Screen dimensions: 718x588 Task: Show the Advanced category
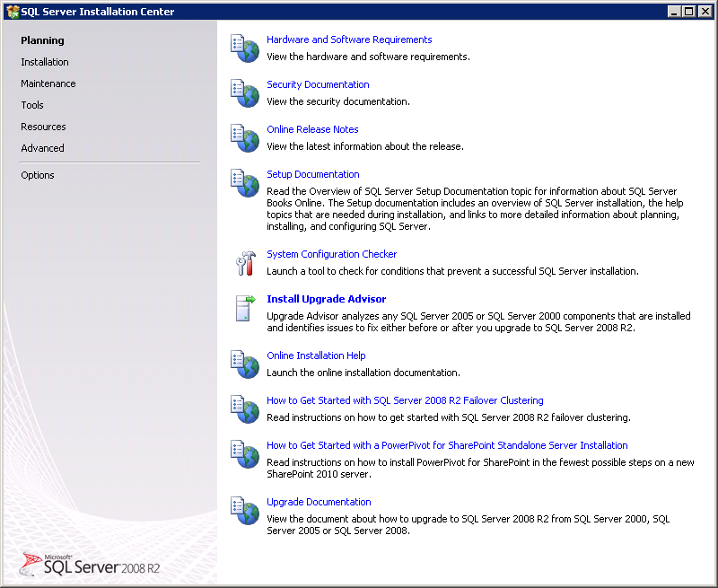pyautogui.click(x=42, y=148)
